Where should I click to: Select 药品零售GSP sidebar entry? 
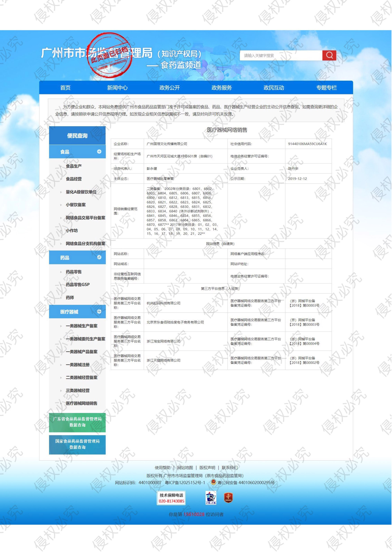tap(78, 285)
